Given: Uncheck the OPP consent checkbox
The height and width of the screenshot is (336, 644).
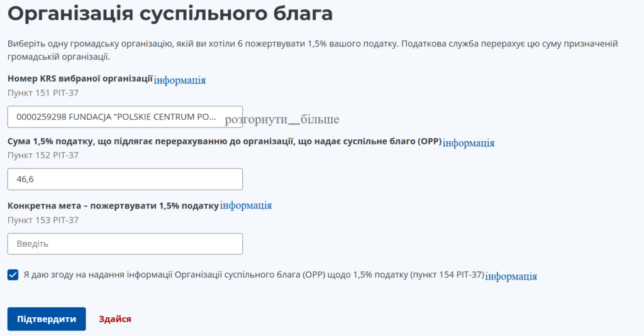Looking at the screenshot, I should click(13, 275).
